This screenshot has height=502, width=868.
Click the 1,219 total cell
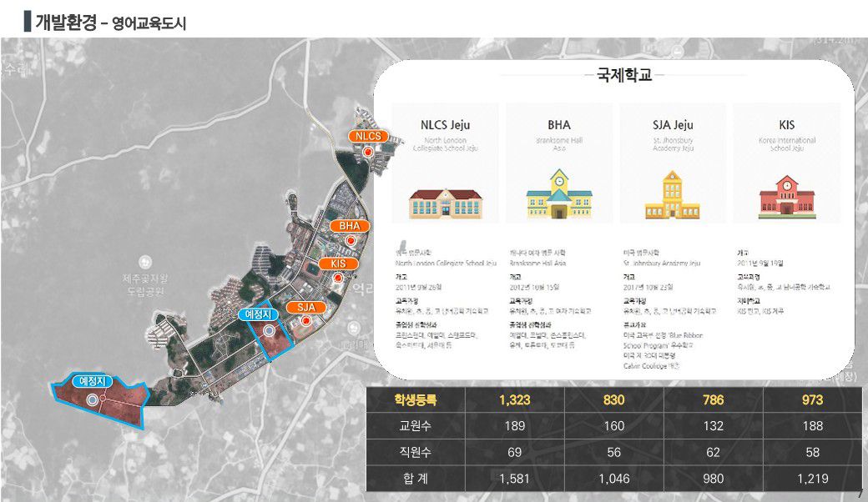click(x=812, y=478)
